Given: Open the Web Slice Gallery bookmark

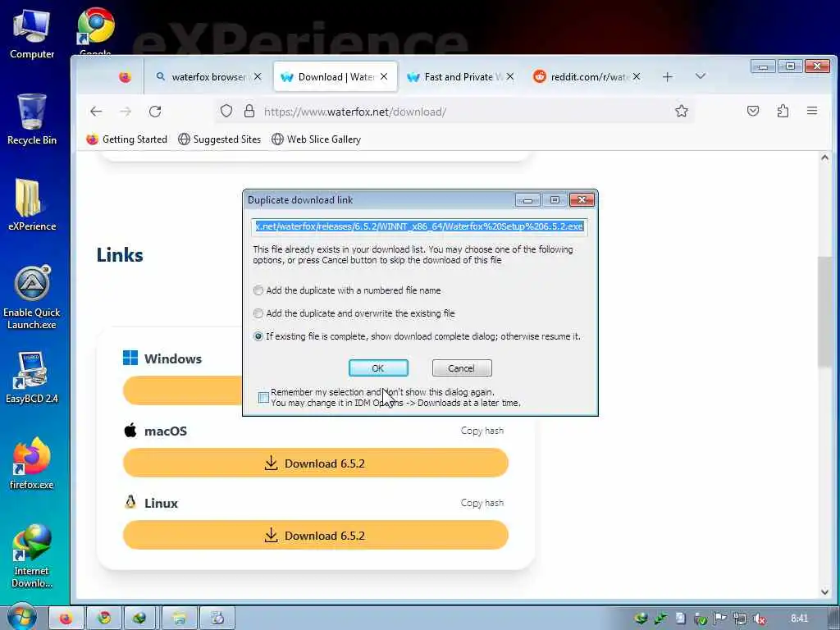Looking at the screenshot, I should (316, 139).
